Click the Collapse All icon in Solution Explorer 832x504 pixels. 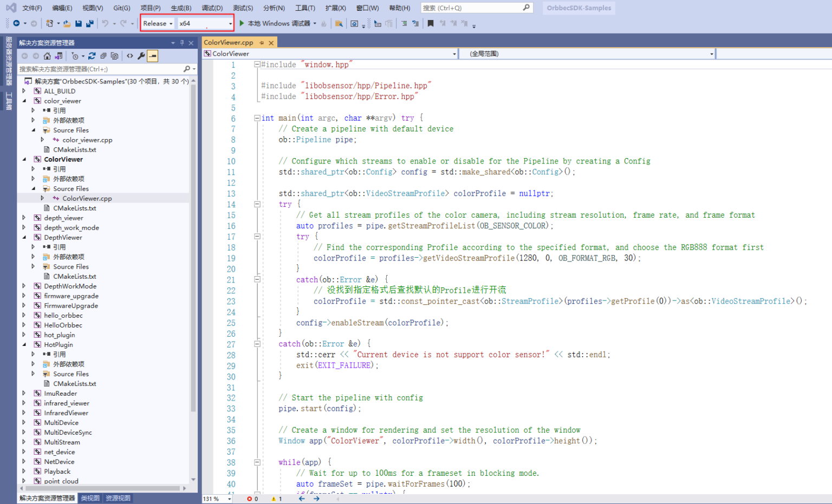(x=103, y=56)
